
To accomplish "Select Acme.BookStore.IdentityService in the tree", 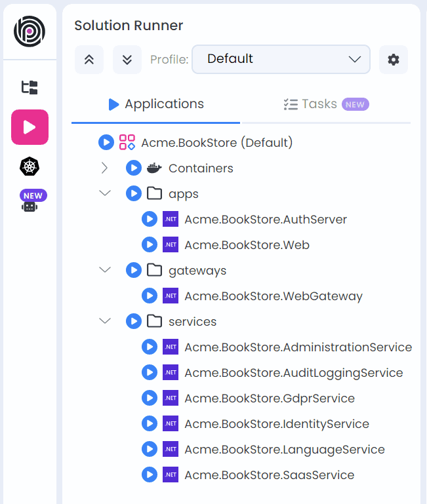I will point(276,424).
